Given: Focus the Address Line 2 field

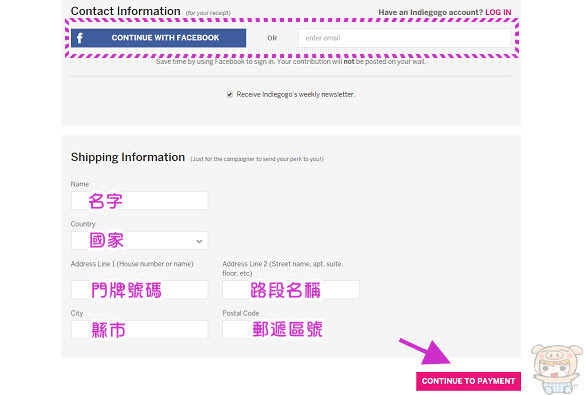Looking at the screenshot, I should [291, 289].
